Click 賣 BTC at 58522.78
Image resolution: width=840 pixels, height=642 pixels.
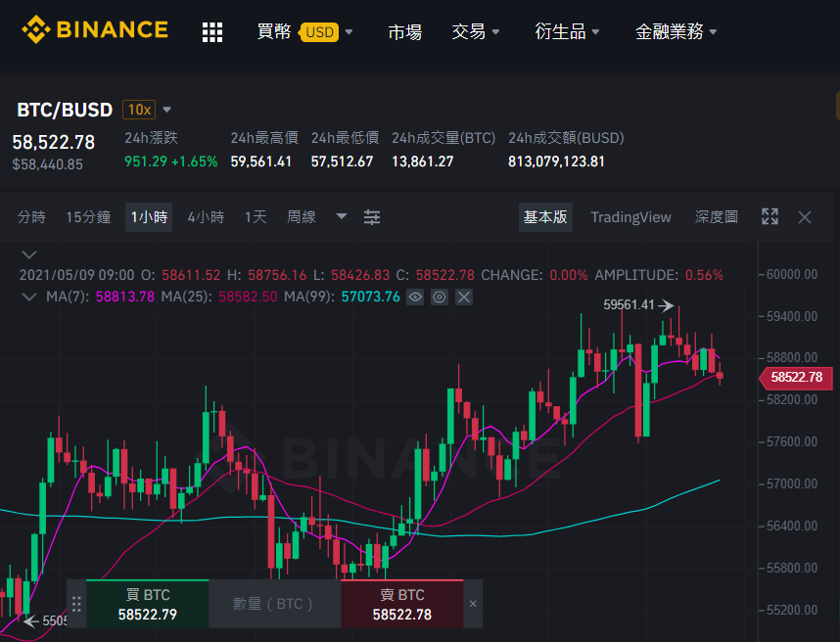(401, 604)
